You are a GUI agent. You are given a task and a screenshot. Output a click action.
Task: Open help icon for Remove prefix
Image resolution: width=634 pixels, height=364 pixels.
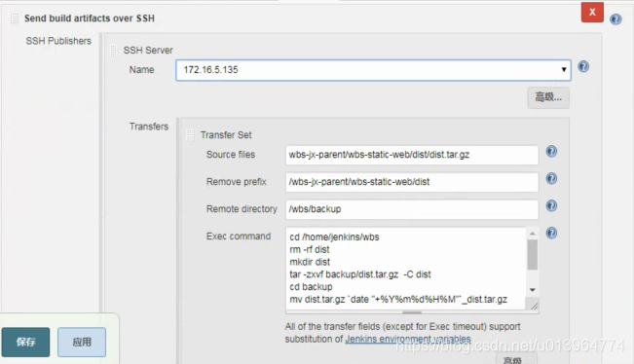551,178
